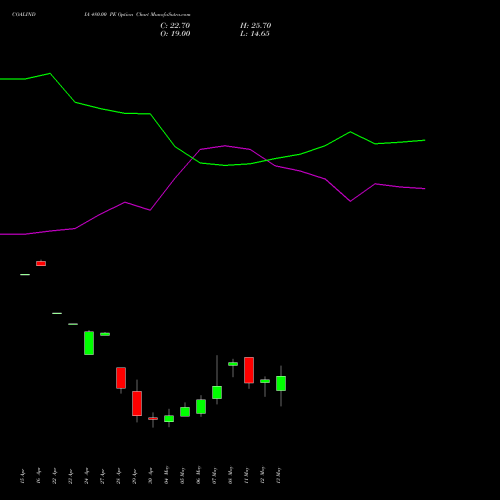Image resolution: width=500 pixels, height=500 pixels.
Task: Click the large red candlestick above 11 May
Action: 249,370
